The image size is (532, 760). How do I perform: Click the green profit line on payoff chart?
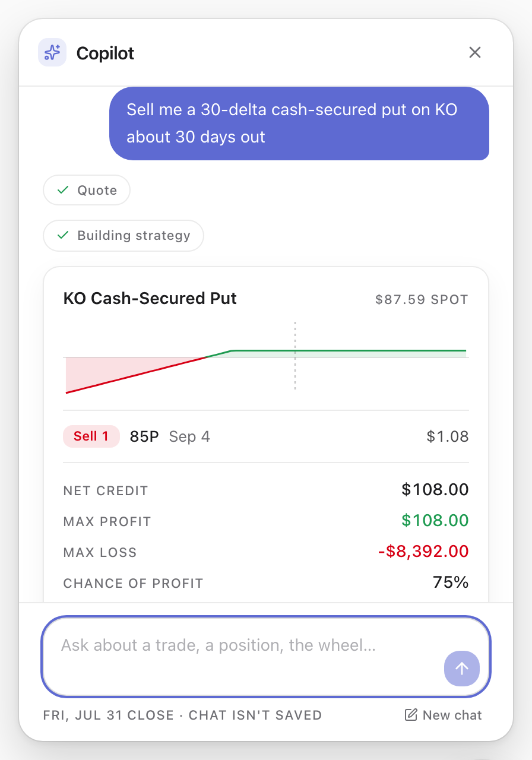[x=349, y=351]
